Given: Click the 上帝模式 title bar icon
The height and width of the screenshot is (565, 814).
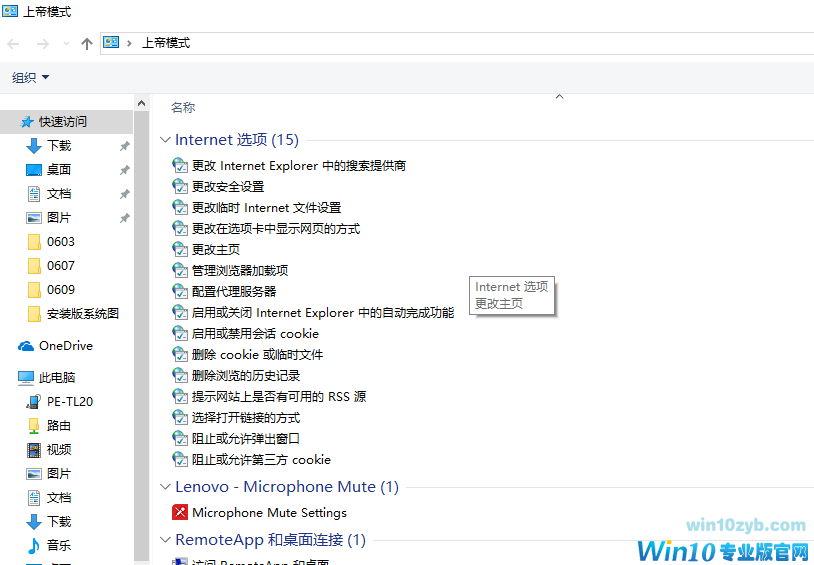Looking at the screenshot, I should [10, 11].
